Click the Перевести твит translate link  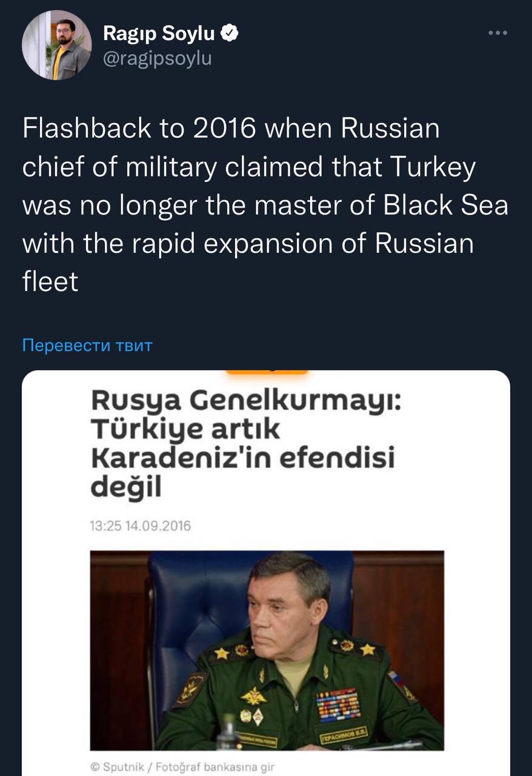tap(87, 346)
